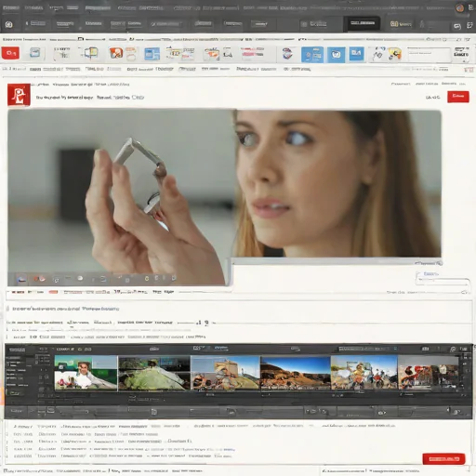Select the green tent clip thumbnail

coord(154,373)
